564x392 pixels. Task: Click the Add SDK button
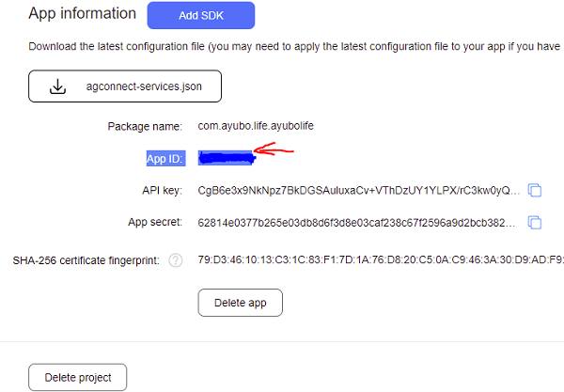coord(201,15)
